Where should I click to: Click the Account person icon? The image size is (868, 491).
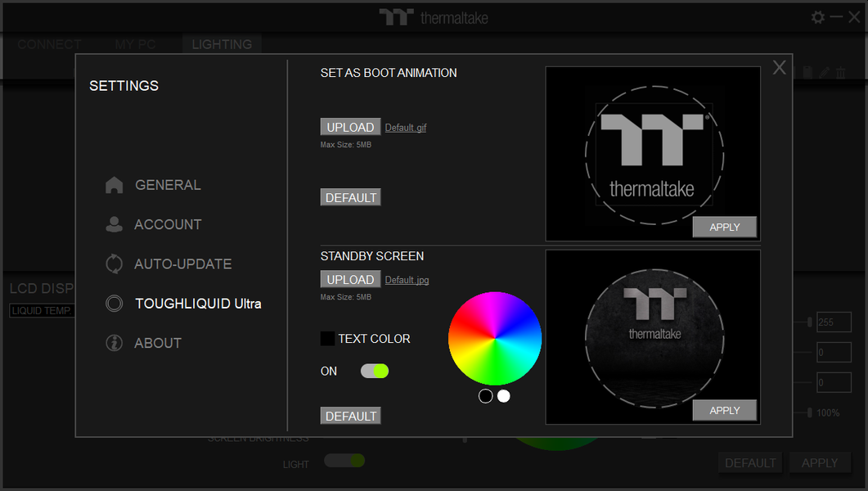point(114,224)
